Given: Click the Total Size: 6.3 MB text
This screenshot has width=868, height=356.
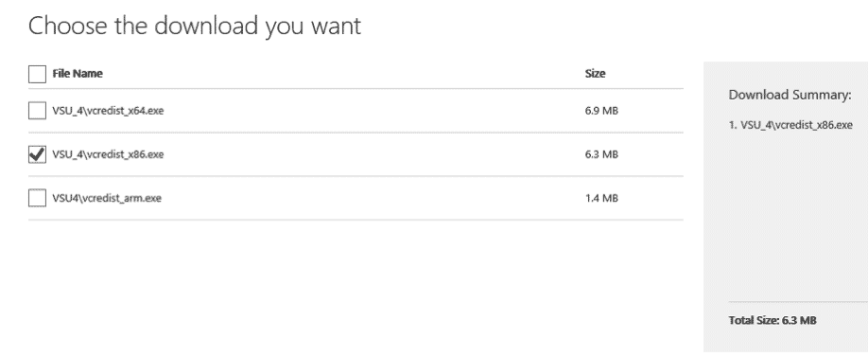Looking at the screenshot, I should pyautogui.click(x=773, y=321).
